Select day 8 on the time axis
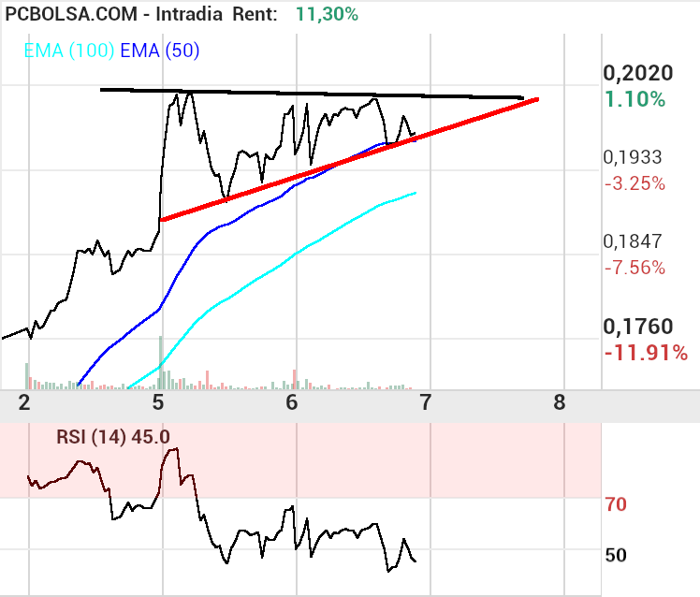The width and height of the screenshot is (700, 597). 560,402
